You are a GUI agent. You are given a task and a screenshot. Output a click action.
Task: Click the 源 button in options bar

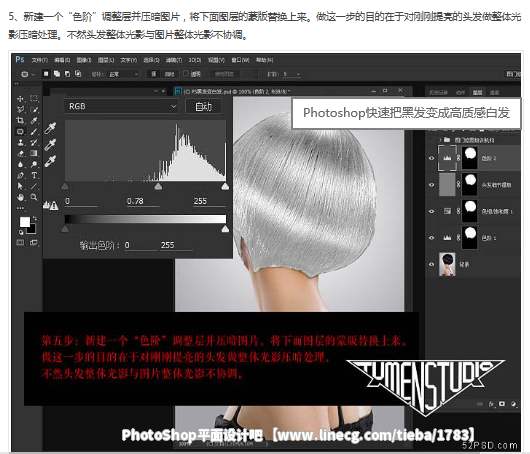pyautogui.click(x=154, y=74)
